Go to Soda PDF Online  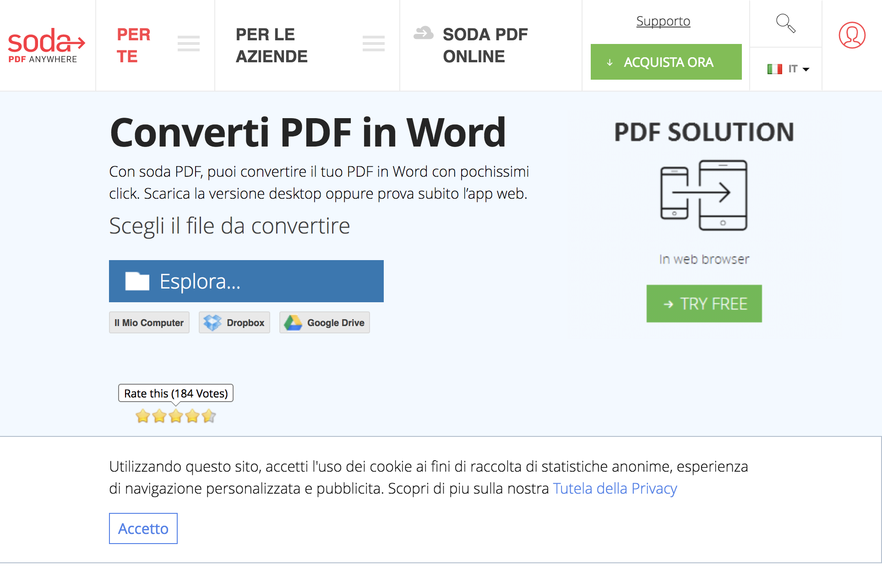(485, 45)
